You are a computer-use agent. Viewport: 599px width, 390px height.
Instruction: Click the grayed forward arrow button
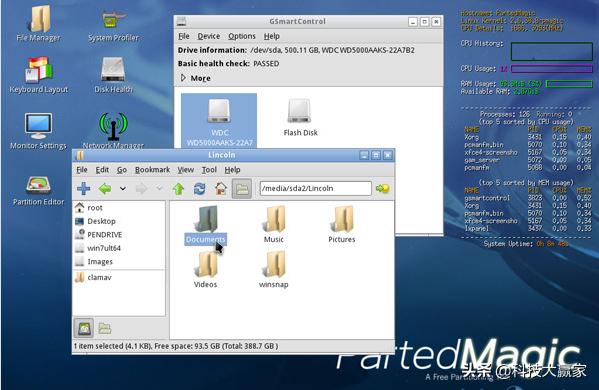point(141,188)
